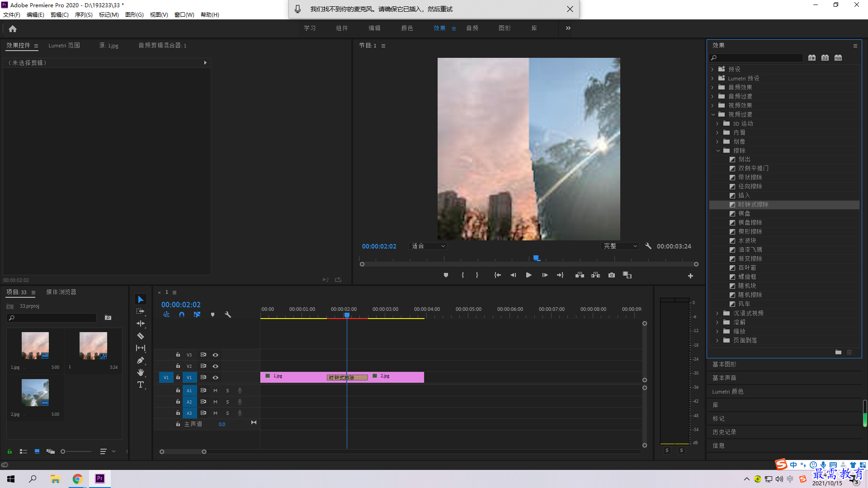
Task: Expand the 预设 effects folder
Action: 713,69
